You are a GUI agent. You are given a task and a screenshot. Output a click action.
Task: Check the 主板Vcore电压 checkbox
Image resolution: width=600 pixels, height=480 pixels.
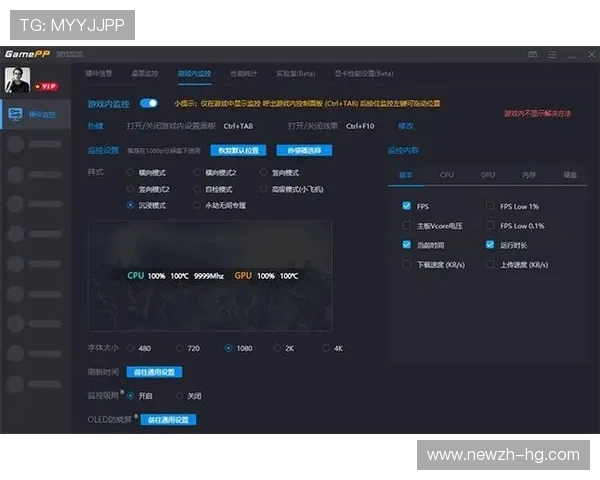407,225
